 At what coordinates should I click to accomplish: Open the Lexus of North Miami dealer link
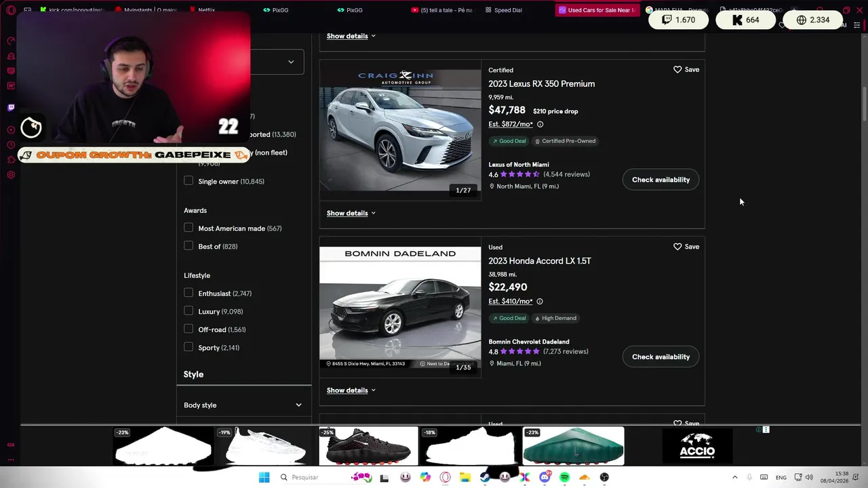[x=519, y=165]
